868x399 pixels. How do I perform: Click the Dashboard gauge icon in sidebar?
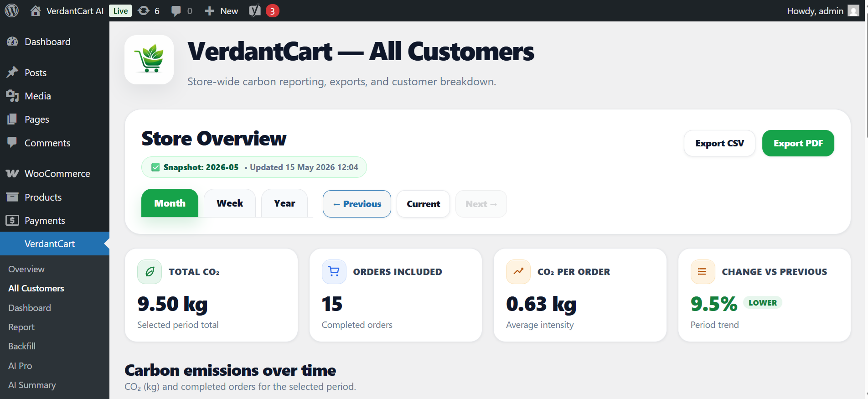12,41
